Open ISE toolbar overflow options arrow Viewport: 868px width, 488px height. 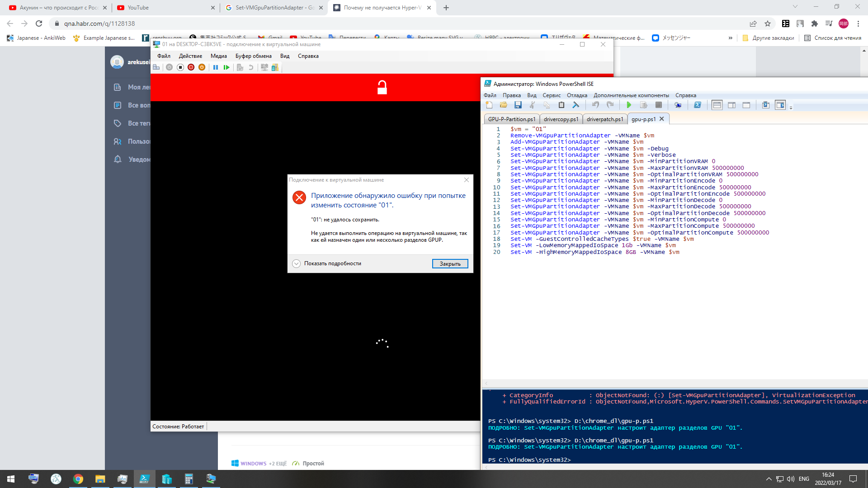(x=791, y=108)
